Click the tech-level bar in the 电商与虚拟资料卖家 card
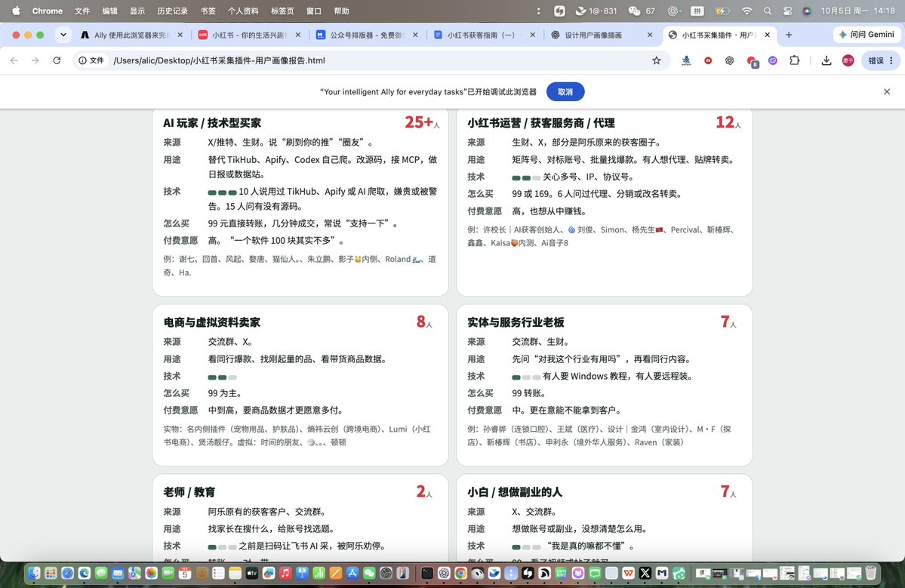The image size is (905, 588). [222, 377]
